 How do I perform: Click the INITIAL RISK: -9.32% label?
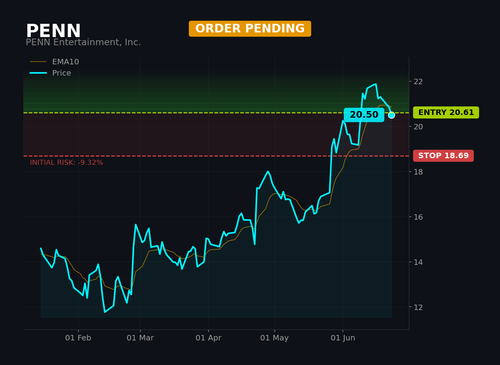(x=66, y=163)
